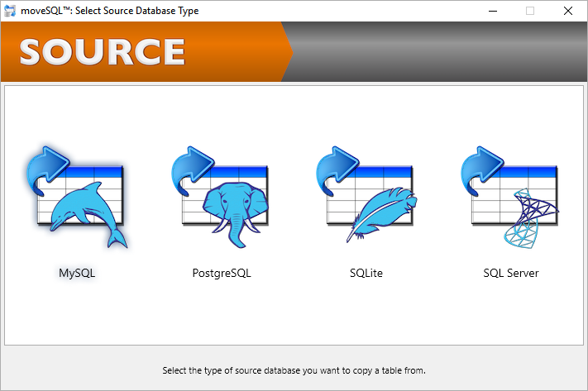Select the SQL Server source icon
The height and width of the screenshot is (391, 588).
[x=510, y=198]
